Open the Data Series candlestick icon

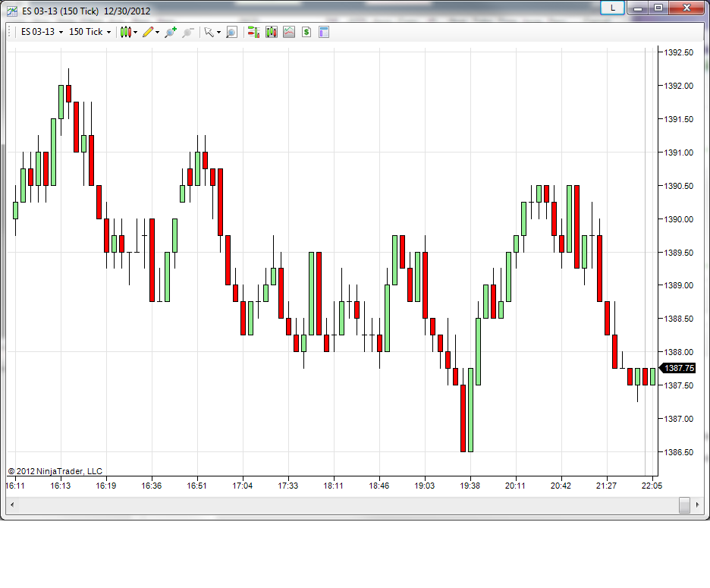[x=272, y=32]
